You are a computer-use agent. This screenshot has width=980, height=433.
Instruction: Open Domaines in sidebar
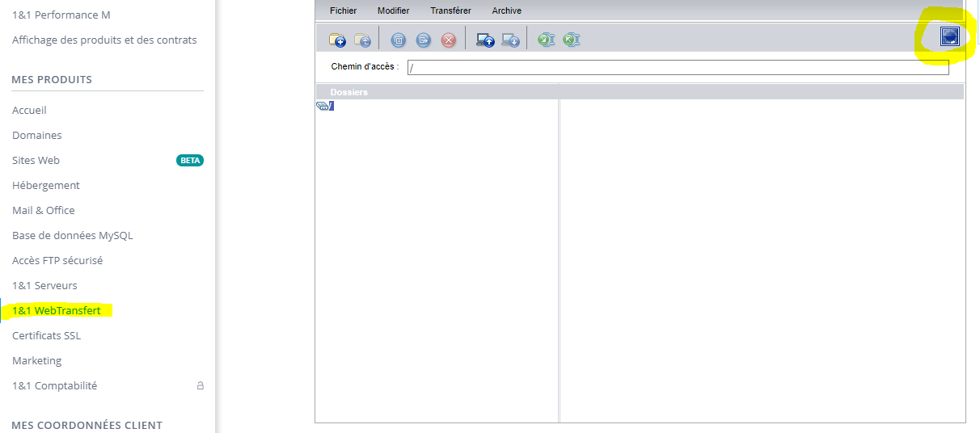tap(37, 135)
